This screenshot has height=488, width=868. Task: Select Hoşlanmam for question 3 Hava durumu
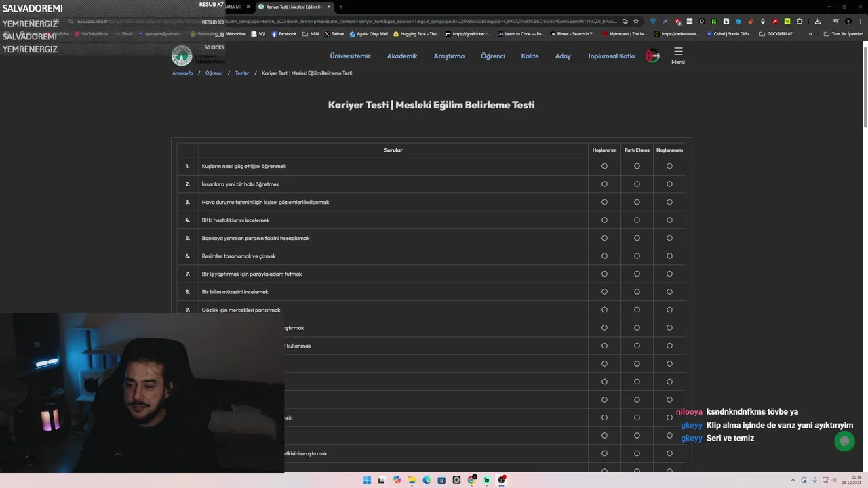point(669,202)
